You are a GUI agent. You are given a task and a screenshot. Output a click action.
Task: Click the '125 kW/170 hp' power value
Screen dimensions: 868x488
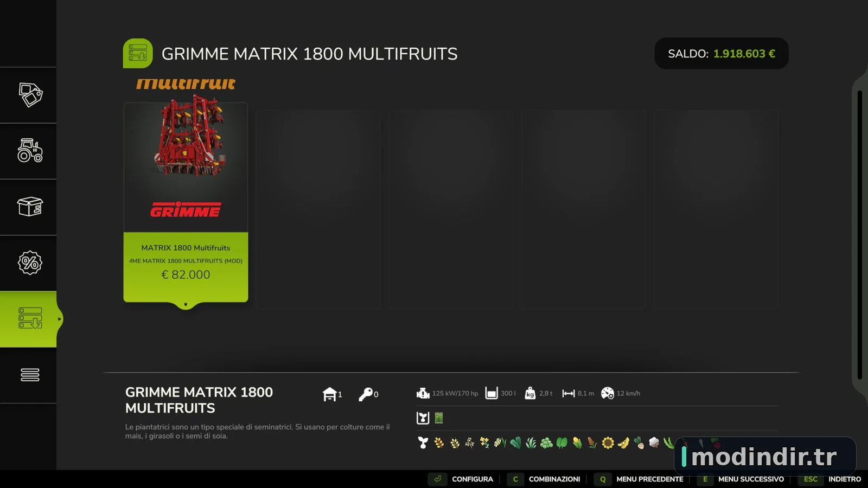pos(455,394)
